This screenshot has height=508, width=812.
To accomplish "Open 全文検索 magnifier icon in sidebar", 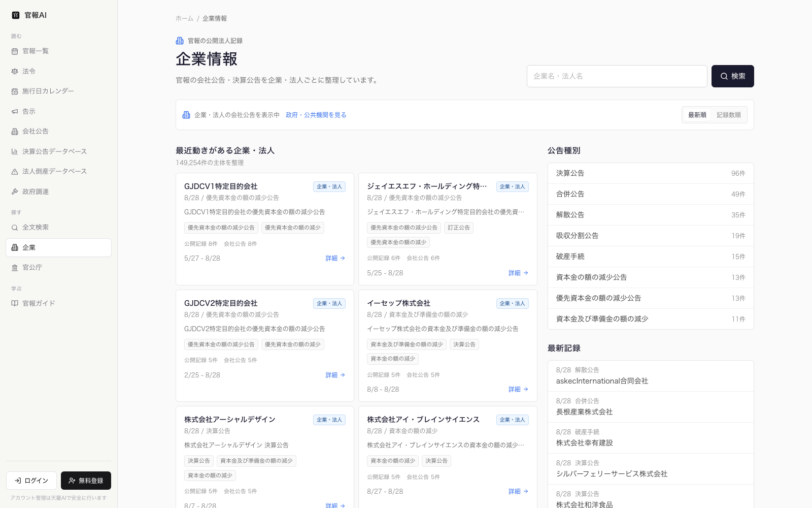I will click(x=15, y=228).
